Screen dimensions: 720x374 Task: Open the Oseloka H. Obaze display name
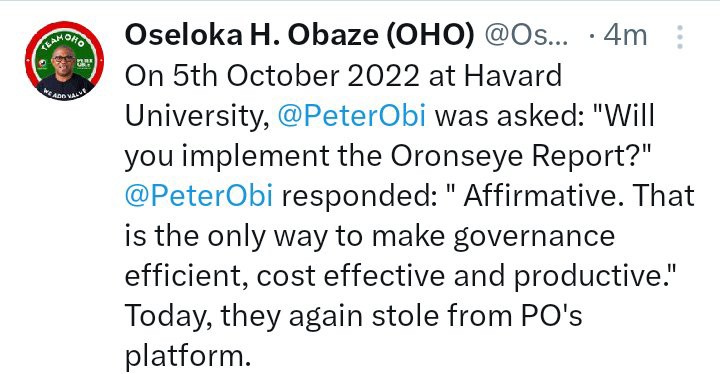299,35
